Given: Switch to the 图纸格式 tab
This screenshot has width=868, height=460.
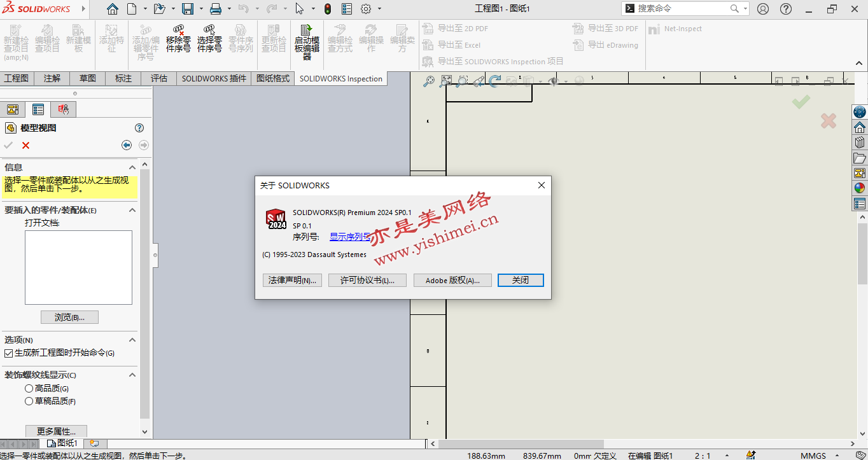Looking at the screenshot, I should [x=273, y=78].
